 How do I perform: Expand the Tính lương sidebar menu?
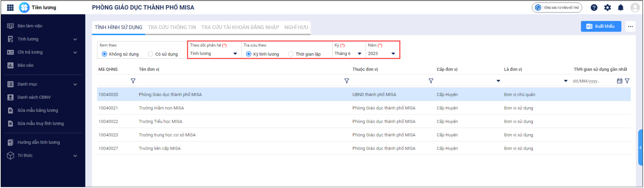(x=75, y=39)
